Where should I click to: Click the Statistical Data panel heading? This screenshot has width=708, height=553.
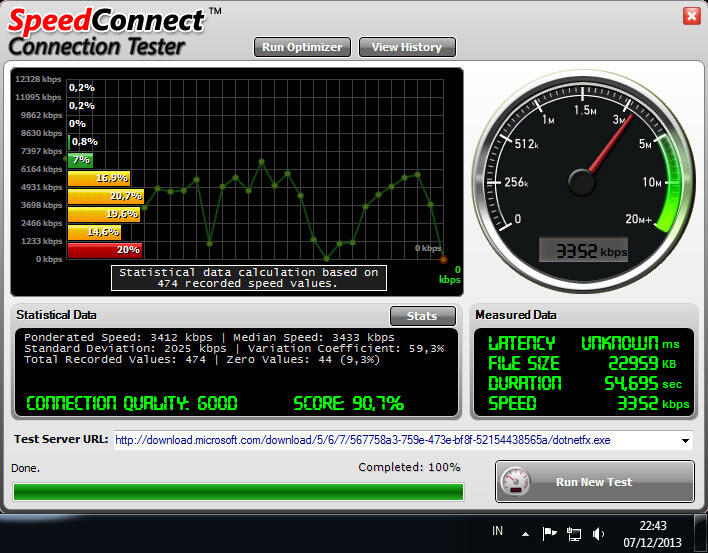56,315
